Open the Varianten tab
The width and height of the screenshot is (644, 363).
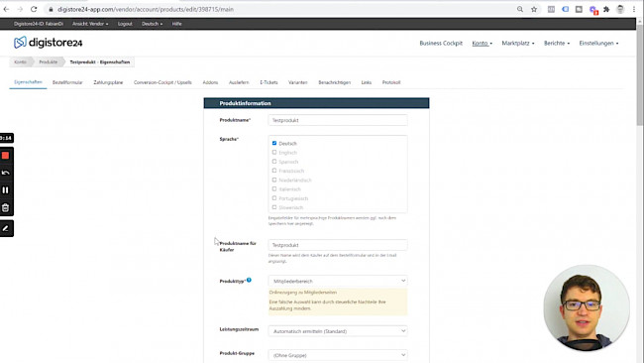(298, 82)
